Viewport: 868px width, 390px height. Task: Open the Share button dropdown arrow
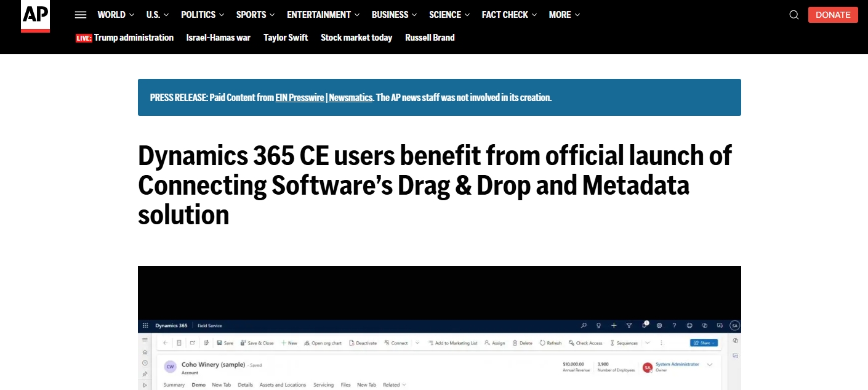click(x=712, y=343)
